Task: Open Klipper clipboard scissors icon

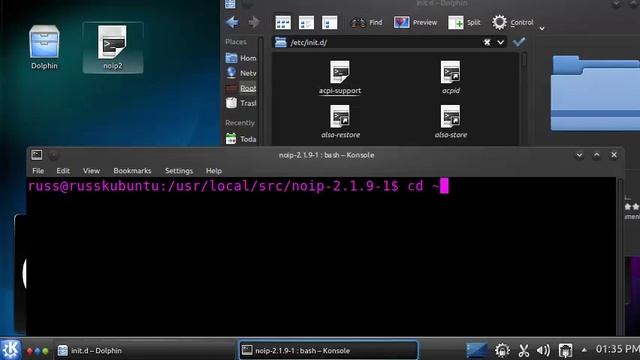Action: point(524,350)
